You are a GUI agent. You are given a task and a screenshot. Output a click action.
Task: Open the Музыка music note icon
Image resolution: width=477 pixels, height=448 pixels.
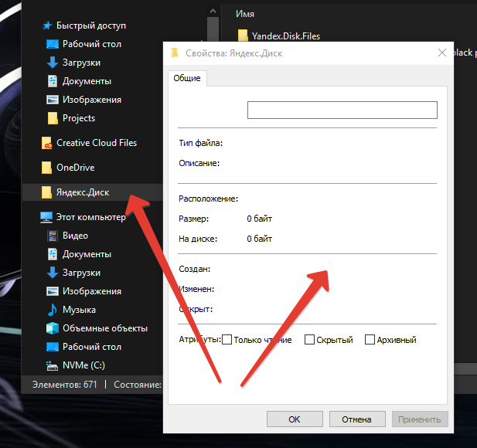point(53,310)
